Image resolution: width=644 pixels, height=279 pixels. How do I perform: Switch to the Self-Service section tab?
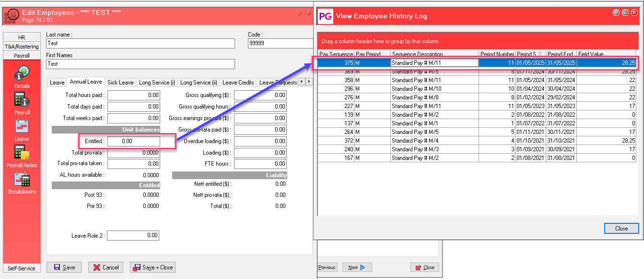pos(22,268)
